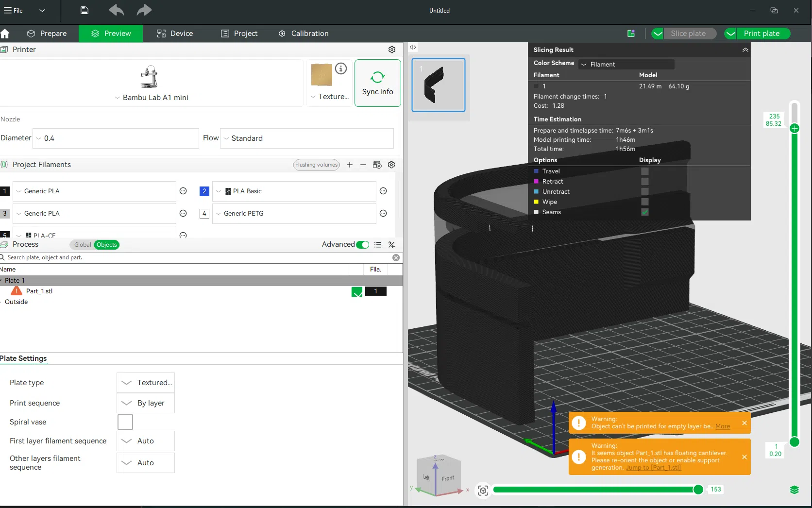Remove a filament with minus icon
The width and height of the screenshot is (812, 508).
[363, 165]
